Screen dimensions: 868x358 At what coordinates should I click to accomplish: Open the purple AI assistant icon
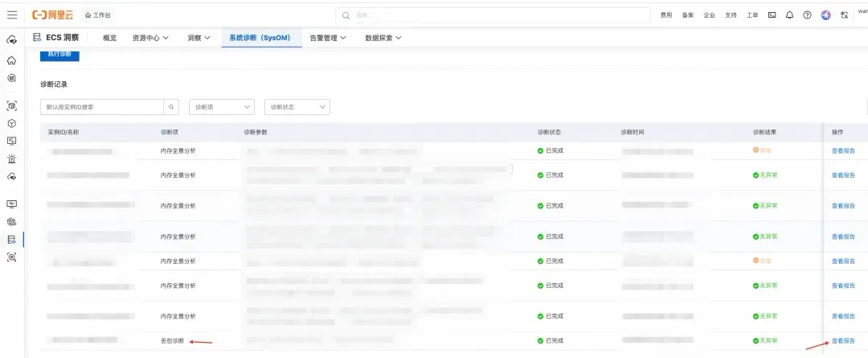click(x=826, y=15)
